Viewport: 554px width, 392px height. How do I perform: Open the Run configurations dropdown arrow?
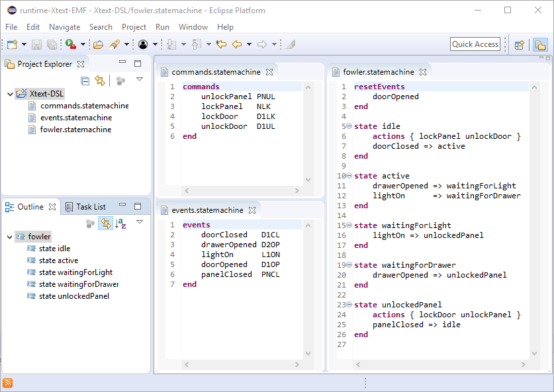click(x=83, y=44)
